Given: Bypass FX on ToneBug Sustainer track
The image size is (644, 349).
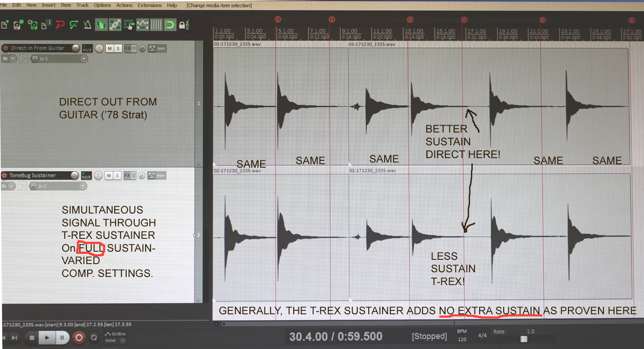Looking at the screenshot, I should [x=133, y=175].
